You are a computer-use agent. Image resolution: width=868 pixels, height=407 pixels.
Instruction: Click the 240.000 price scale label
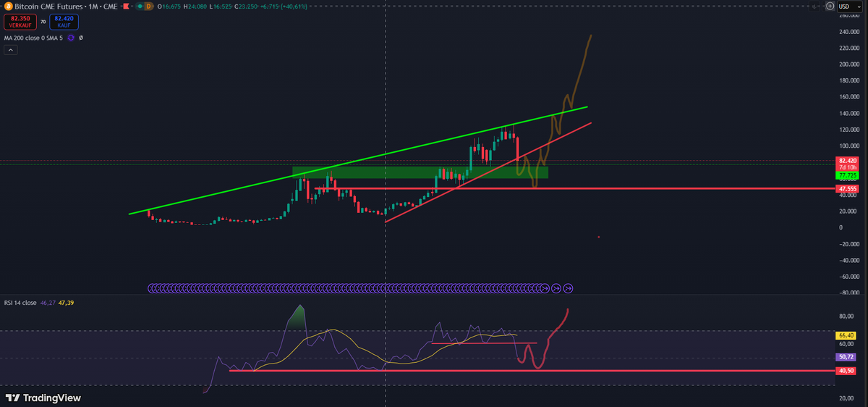tap(849, 32)
